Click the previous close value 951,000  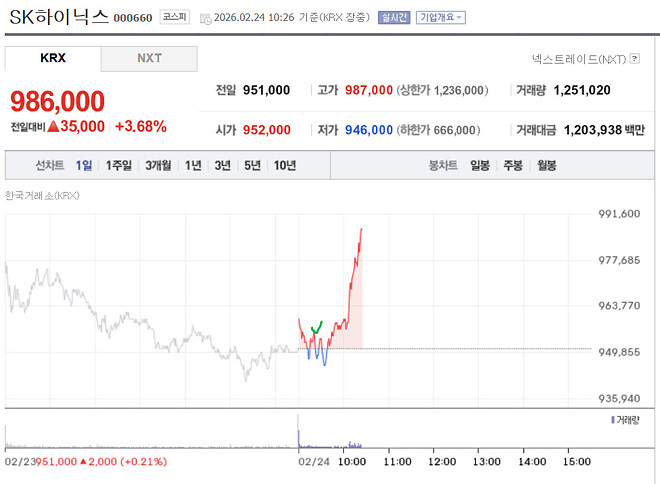(x=266, y=90)
